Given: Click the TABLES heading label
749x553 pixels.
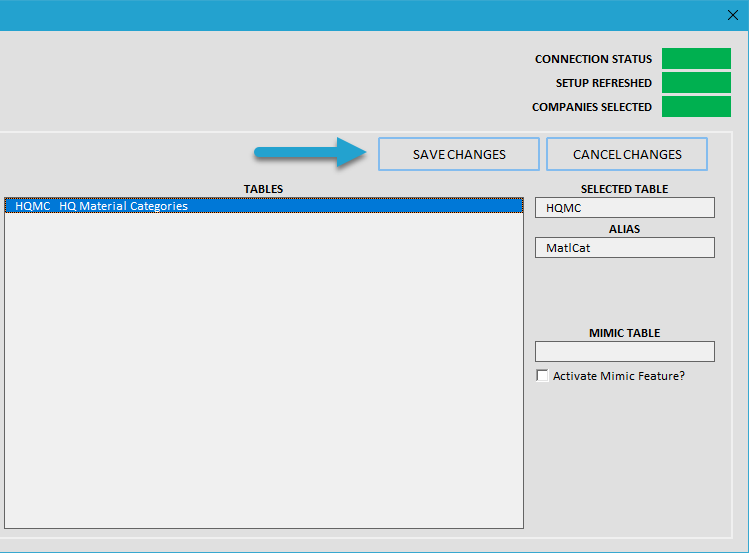Looking at the screenshot, I should pyautogui.click(x=263, y=189).
